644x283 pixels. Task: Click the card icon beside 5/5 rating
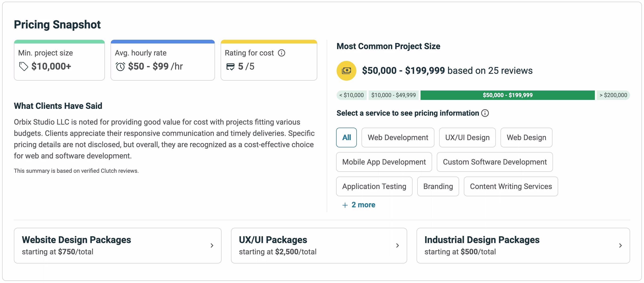click(x=230, y=67)
